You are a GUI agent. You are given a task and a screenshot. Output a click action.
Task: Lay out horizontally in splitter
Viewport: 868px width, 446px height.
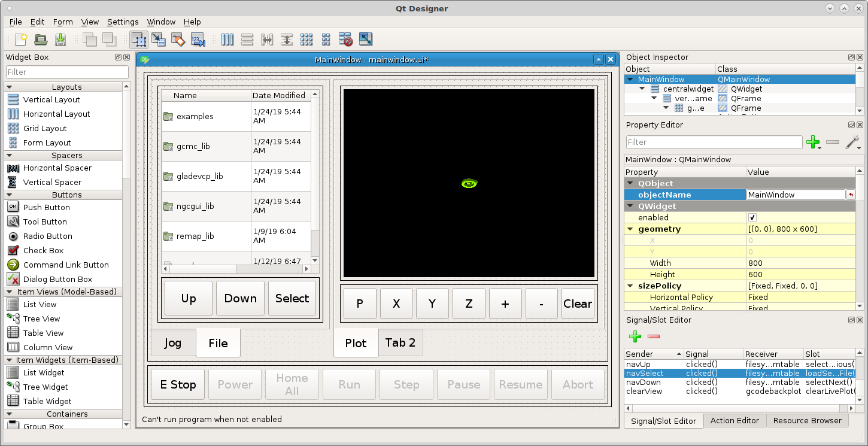click(267, 40)
